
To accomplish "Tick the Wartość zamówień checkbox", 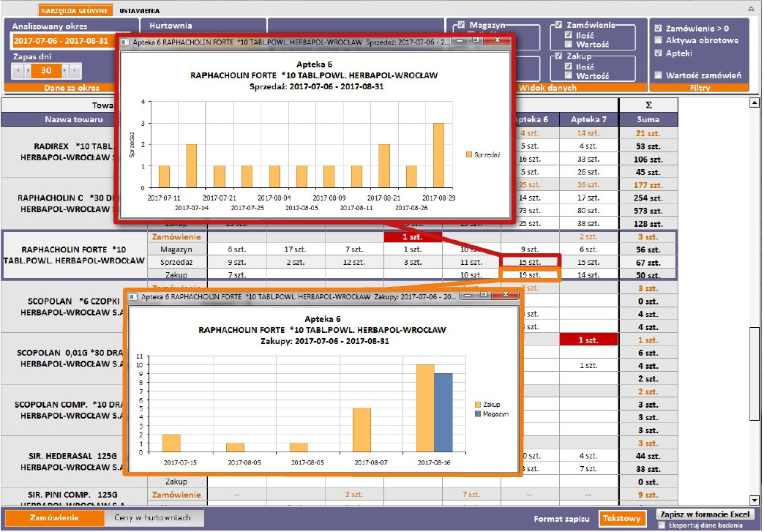I will pos(659,75).
